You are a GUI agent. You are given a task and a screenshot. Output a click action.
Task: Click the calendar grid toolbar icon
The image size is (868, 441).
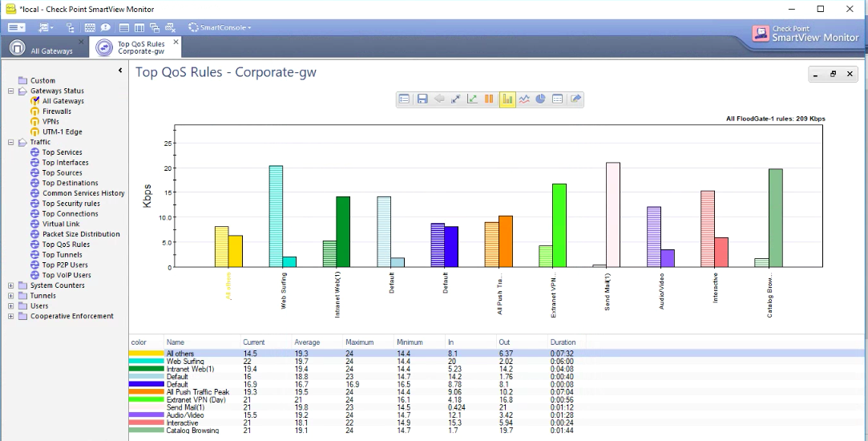(90, 27)
